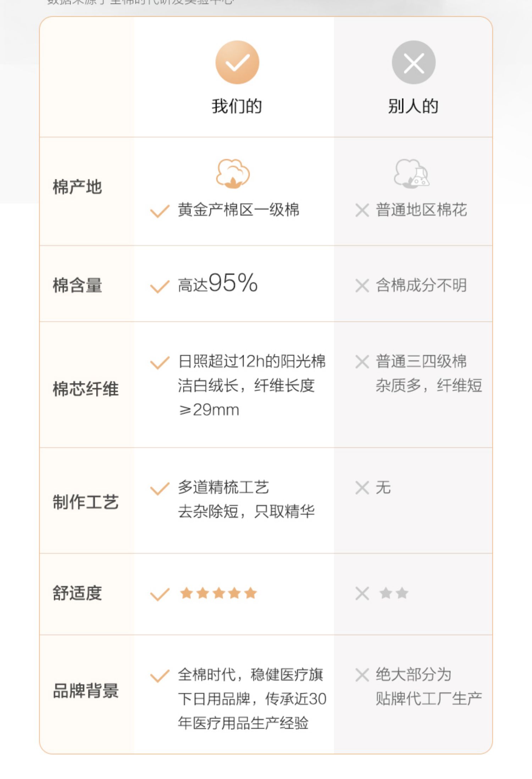Click the checkmark next to 高达95%
Viewport: 532px width, 779px height.
click(x=160, y=286)
